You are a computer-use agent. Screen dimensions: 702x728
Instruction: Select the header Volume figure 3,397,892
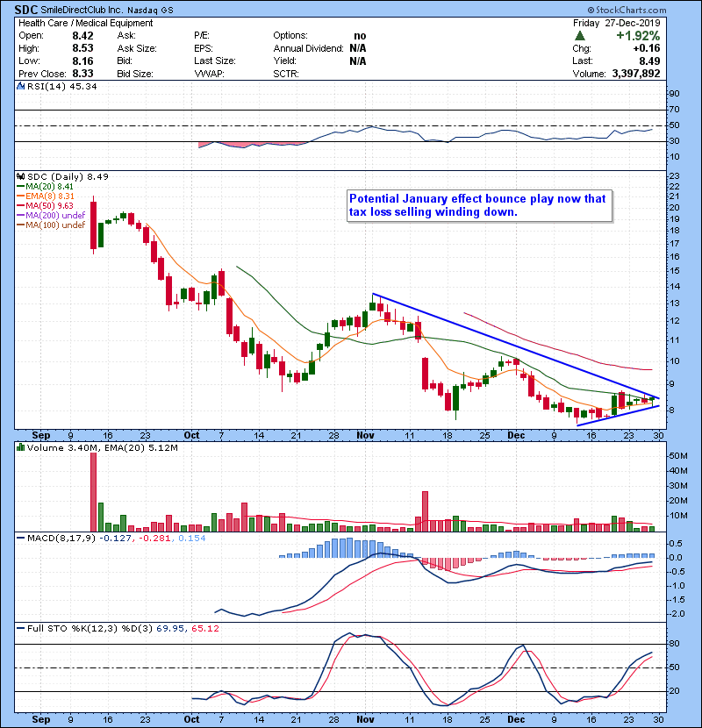coord(636,74)
